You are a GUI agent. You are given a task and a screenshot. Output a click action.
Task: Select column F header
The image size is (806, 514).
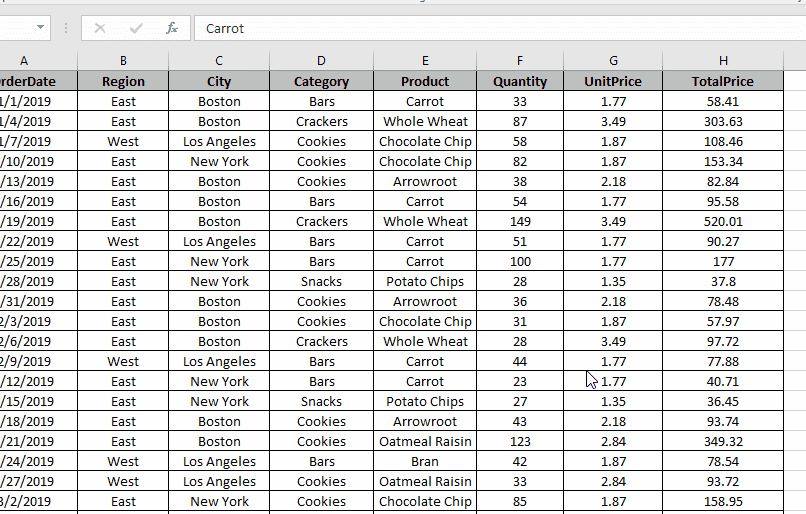pos(520,61)
